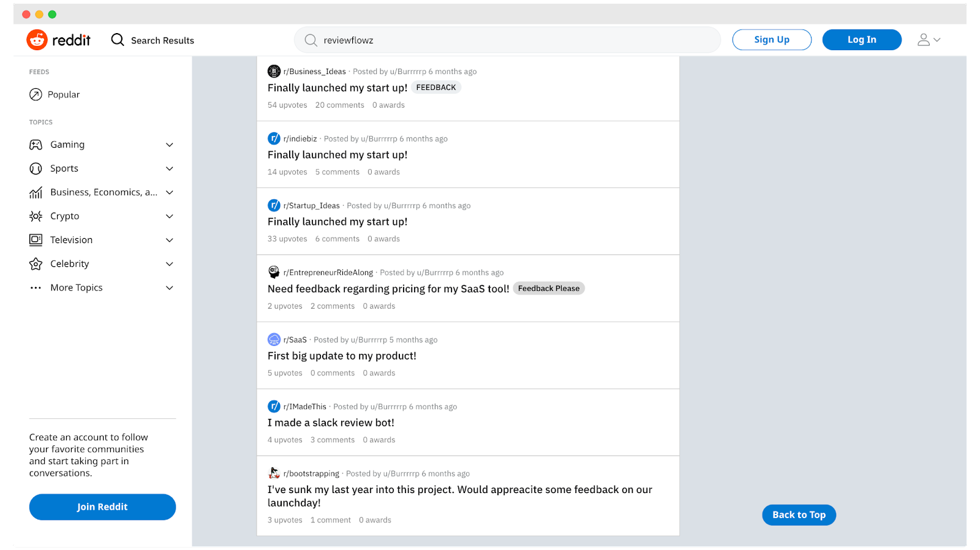Click the Crypto topic icon

pyautogui.click(x=36, y=216)
